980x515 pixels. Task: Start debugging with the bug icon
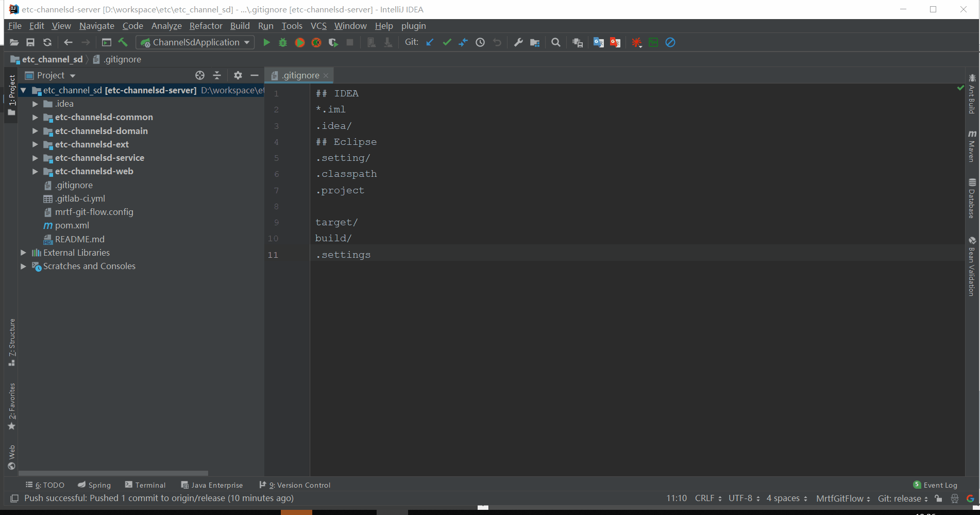tap(283, 43)
